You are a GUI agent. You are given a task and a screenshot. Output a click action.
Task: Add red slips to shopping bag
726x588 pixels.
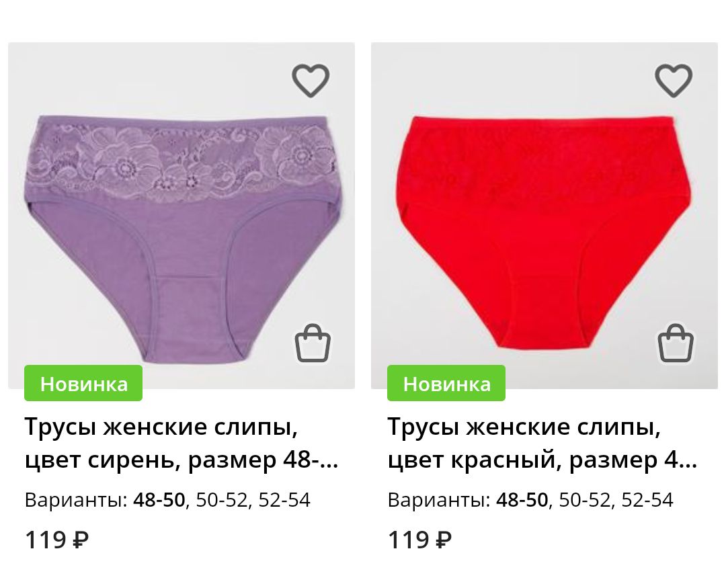[676, 343]
